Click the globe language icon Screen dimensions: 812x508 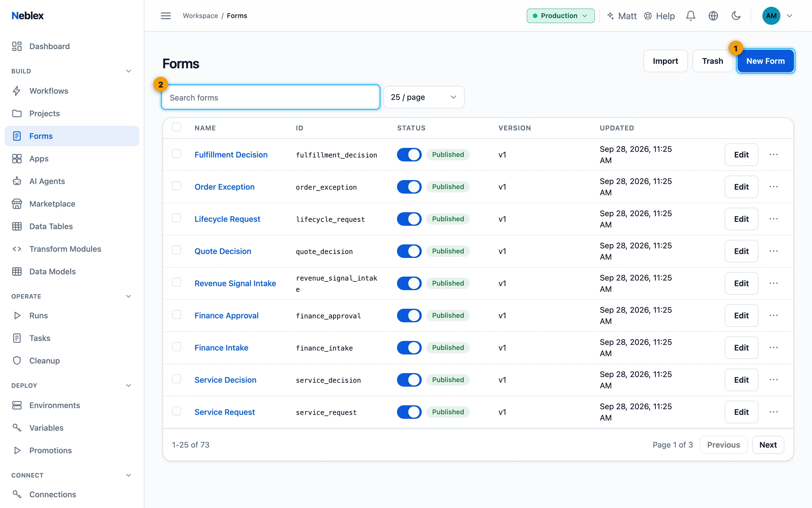[713, 16]
